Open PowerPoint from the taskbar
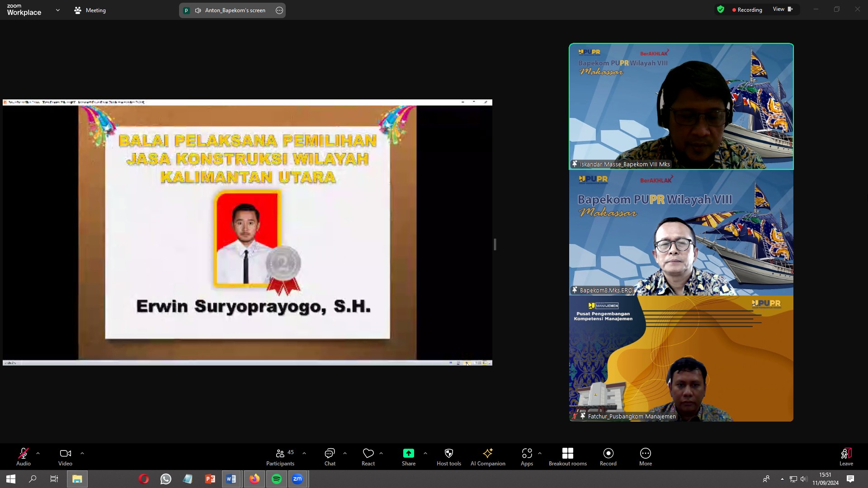868x488 pixels. pos(210,479)
